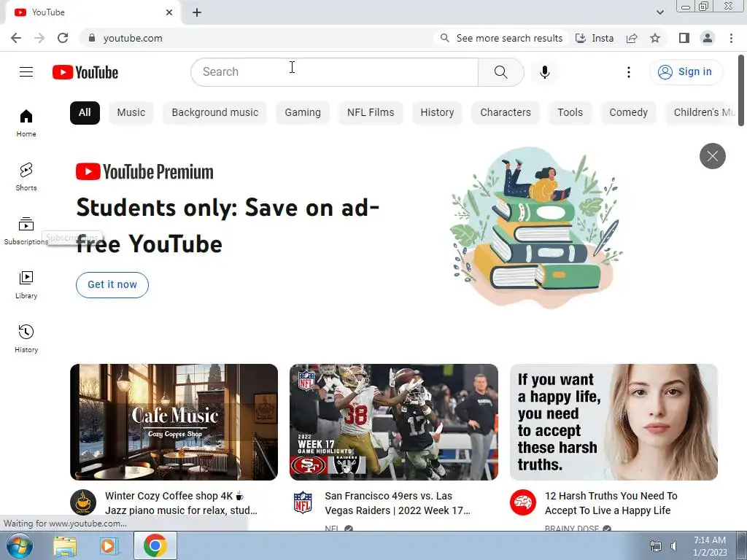Go to Home in sidebar
Screen dimensions: 747x560
point(26,122)
